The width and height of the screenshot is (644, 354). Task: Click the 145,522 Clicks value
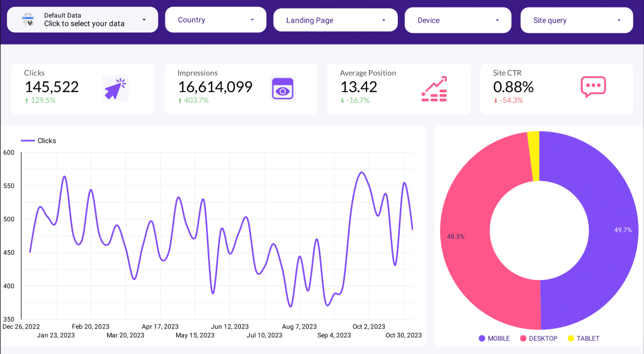click(x=51, y=87)
